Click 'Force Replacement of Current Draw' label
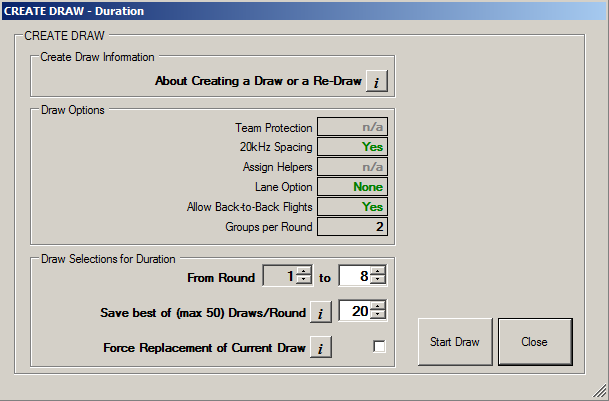This screenshot has height=401, width=609. click(x=204, y=347)
